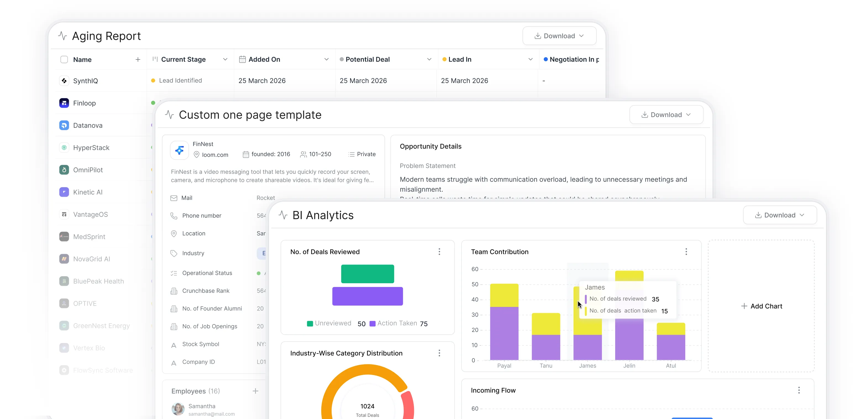Click Negotiation In column header
Viewport: 868px width, 419px height.
(571, 59)
